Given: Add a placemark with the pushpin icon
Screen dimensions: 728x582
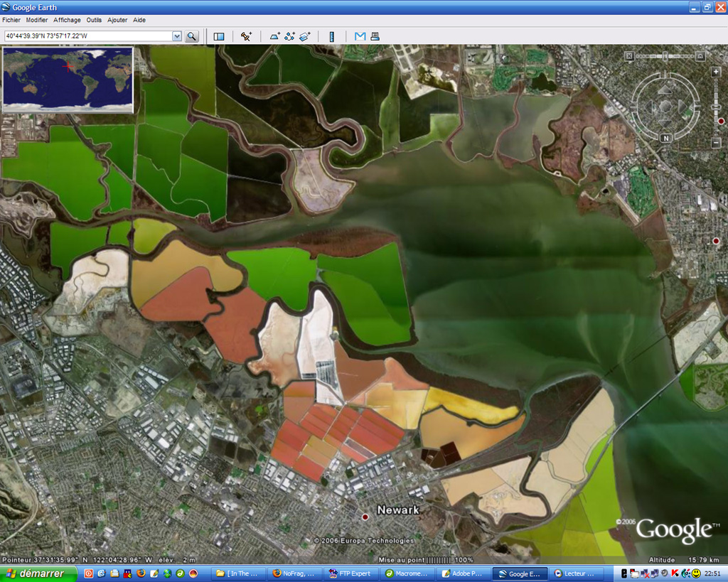Looking at the screenshot, I should [246, 36].
